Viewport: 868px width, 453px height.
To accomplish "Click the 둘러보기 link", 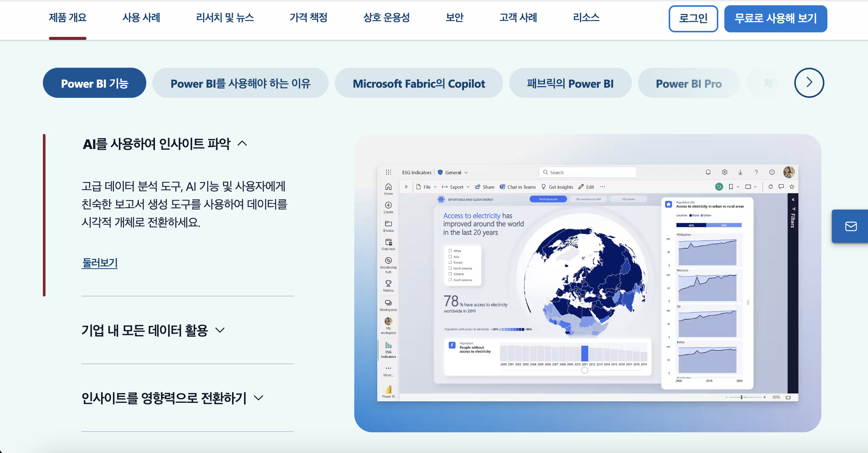I will point(100,263).
